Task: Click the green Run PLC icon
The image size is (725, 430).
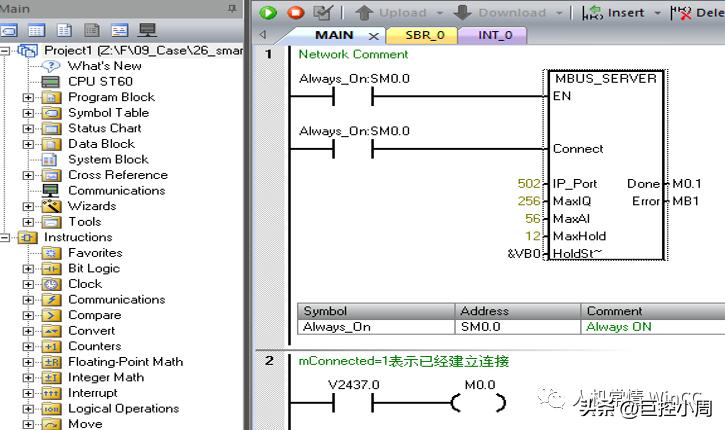Action: (268, 13)
